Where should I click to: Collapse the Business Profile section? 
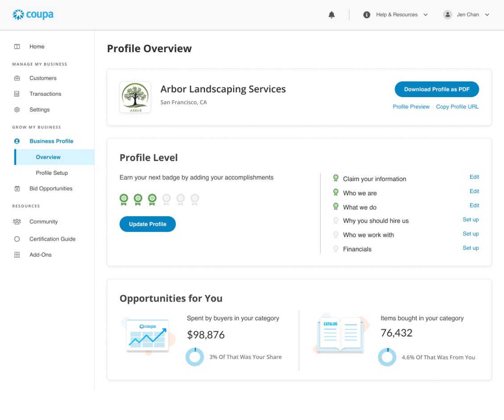[x=51, y=141]
